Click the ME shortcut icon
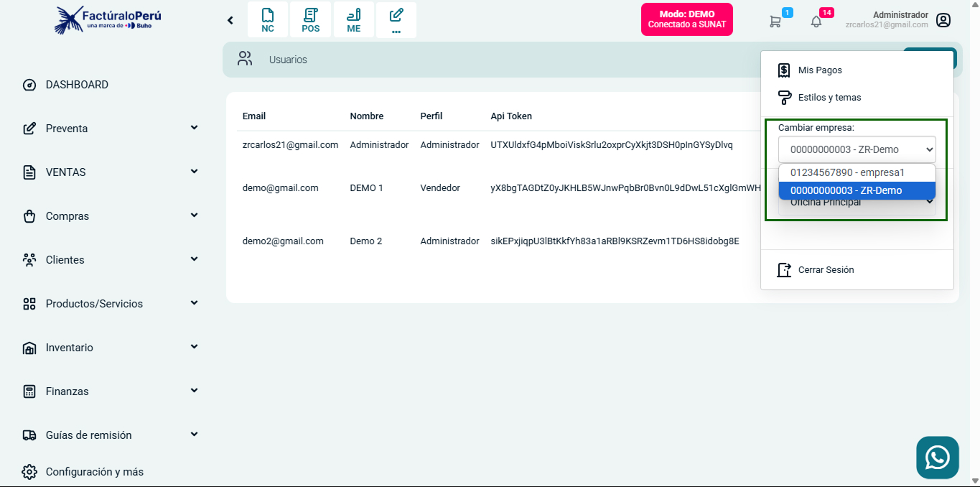This screenshot has width=980, height=487. pyautogui.click(x=353, y=20)
